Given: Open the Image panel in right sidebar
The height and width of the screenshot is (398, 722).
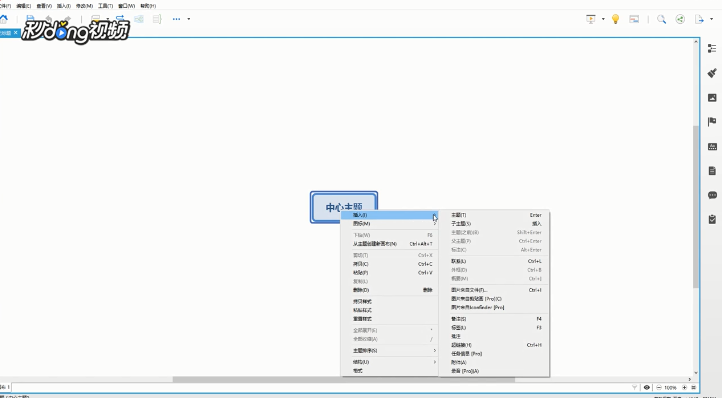Looking at the screenshot, I should coord(712,98).
